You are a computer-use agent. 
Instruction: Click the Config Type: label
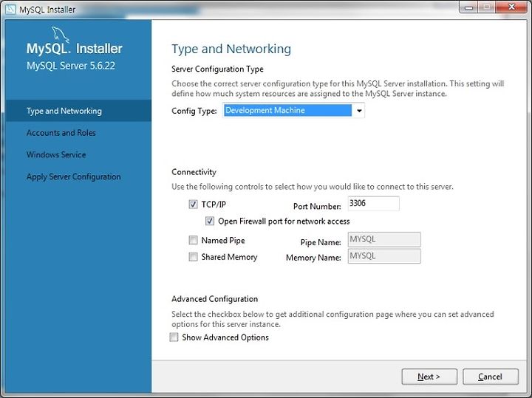194,111
